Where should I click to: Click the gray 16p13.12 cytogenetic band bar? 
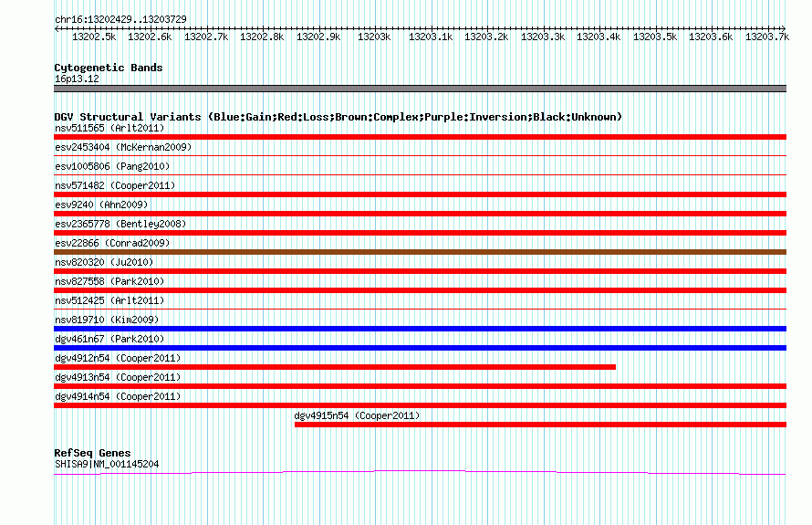coord(420,89)
